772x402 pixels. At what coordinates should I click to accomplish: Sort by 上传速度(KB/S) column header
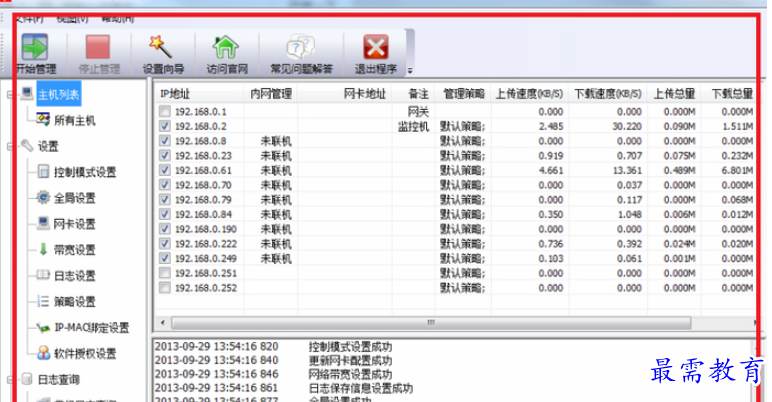530,94
